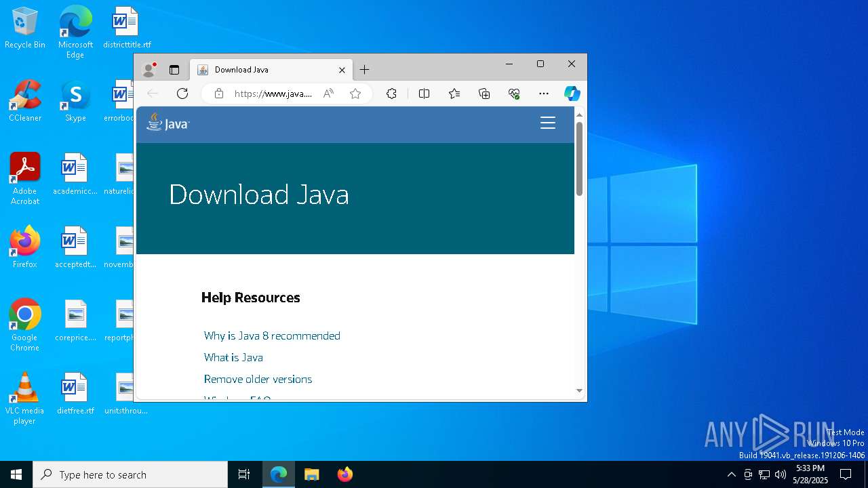The height and width of the screenshot is (488, 868).
Task: Add page to favorites star icon
Action: tap(355, 94)
